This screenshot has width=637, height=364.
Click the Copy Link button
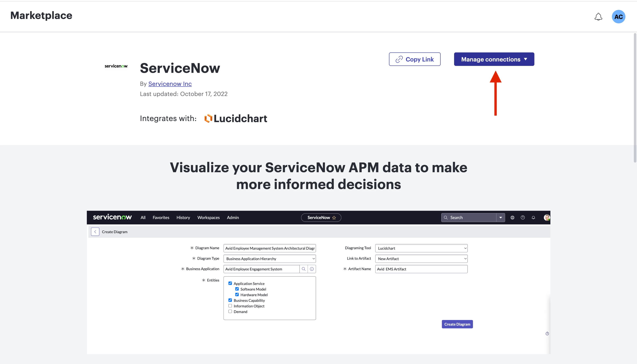pos(414,59)
